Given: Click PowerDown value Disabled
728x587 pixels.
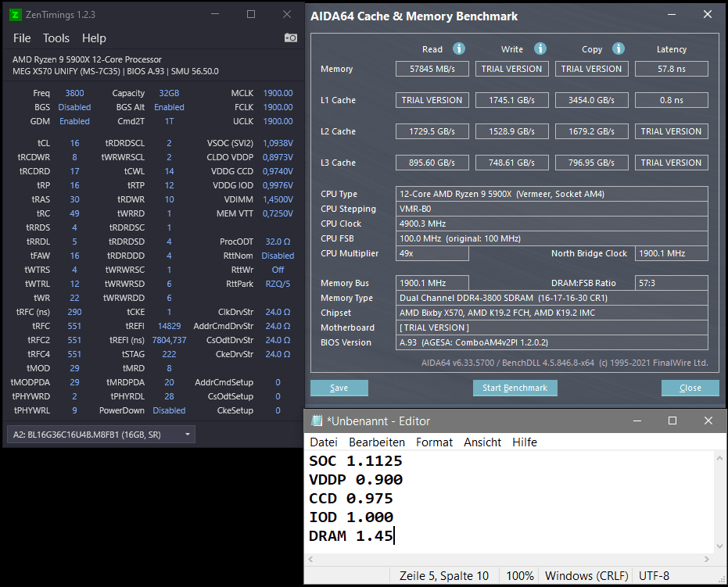Looking at the screenshot, I should [169, 410].
